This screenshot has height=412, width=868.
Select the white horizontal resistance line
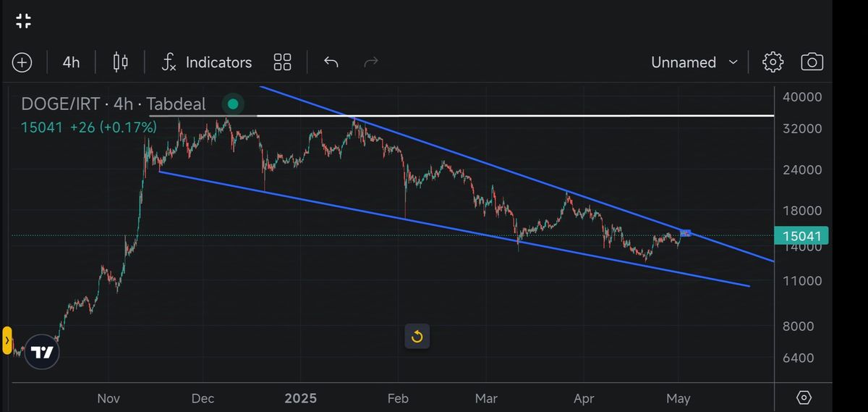tap(506, 115)
